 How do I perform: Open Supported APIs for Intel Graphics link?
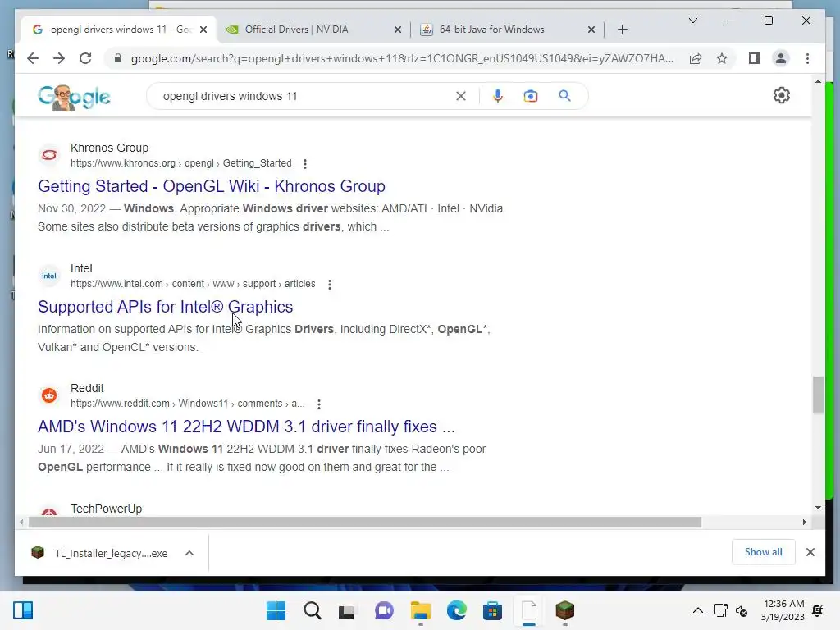pyautogui.click(x=166, y=307)
